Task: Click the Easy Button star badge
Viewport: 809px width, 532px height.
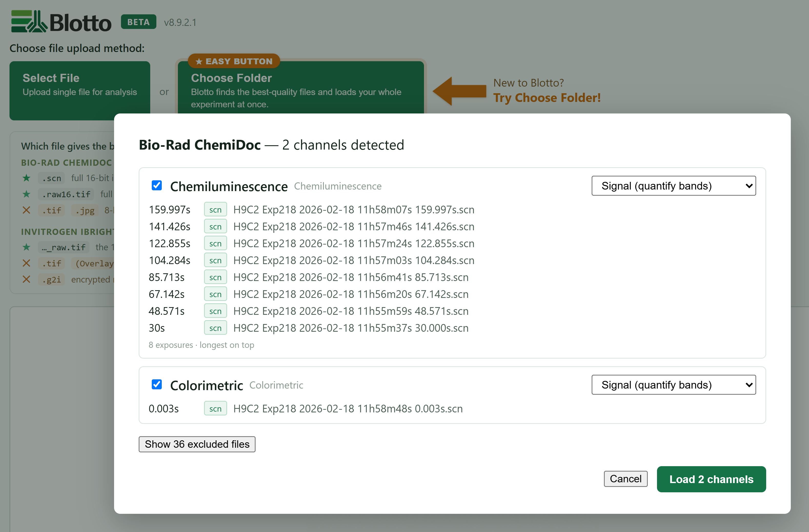Action: click(234, 61)
